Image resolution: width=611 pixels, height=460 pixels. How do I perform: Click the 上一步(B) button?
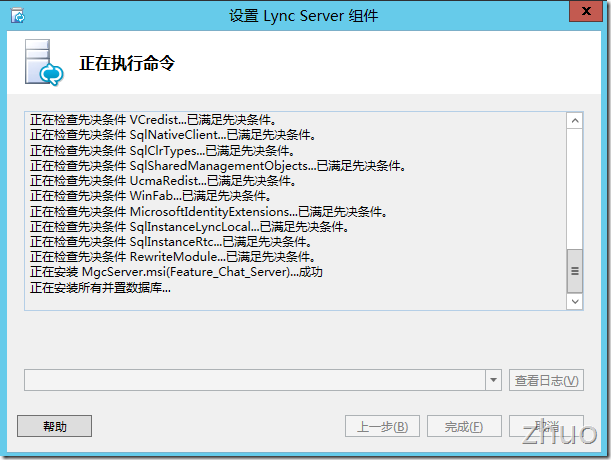pyautogui.click(x=382, y=426)
